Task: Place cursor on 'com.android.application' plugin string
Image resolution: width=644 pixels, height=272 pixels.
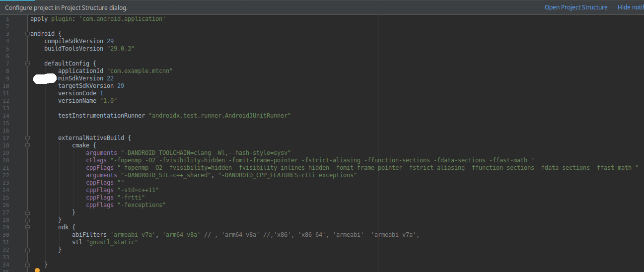Action: tap(122, 19)
